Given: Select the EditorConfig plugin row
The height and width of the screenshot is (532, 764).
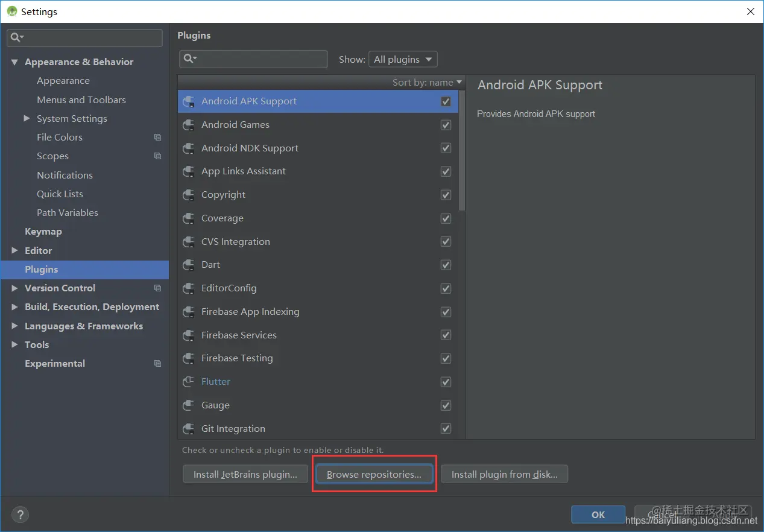Looking at the screenshot, I should click(318, 288).
